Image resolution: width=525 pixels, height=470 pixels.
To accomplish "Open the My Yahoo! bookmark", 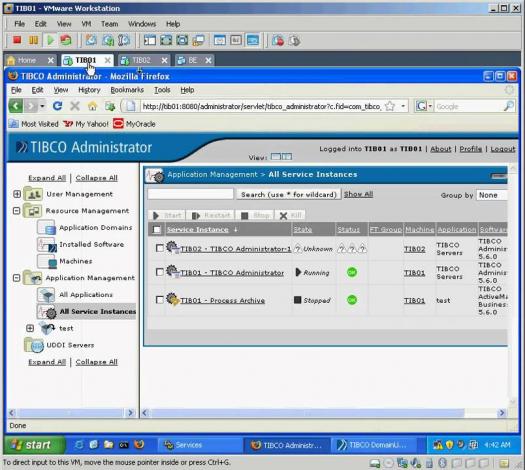I will (86, 124).
